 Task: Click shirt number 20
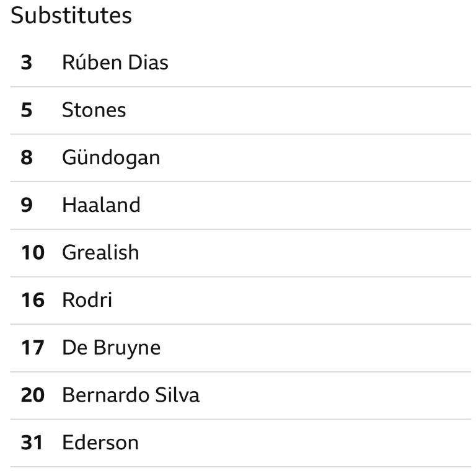coord(33,395)
